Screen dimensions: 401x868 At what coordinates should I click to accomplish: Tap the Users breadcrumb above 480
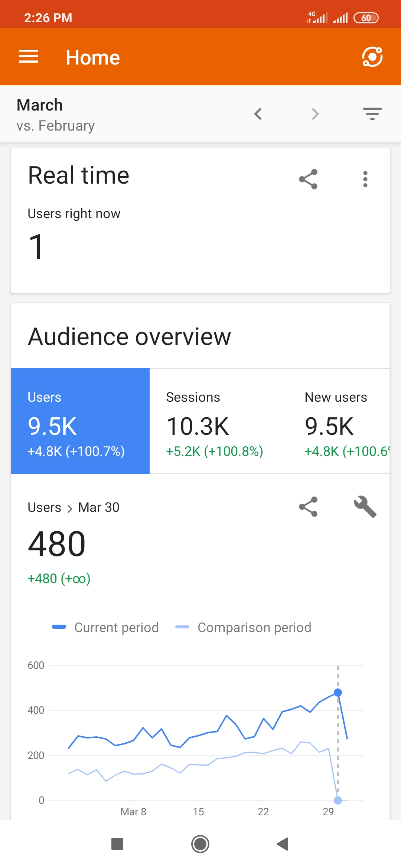(x=45, y=507)
